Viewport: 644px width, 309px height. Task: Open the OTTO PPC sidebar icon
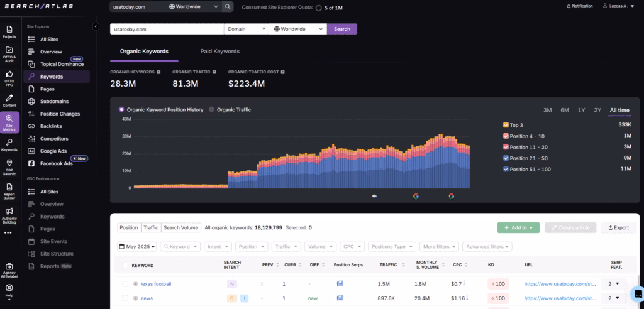click(9, 77)
